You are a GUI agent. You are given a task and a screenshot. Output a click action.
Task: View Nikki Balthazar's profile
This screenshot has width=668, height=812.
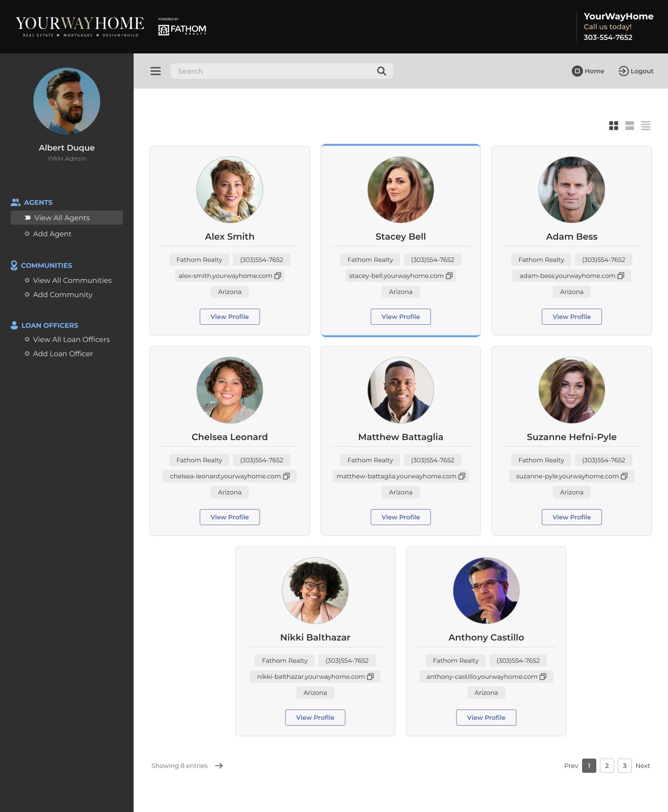[315, 718]
